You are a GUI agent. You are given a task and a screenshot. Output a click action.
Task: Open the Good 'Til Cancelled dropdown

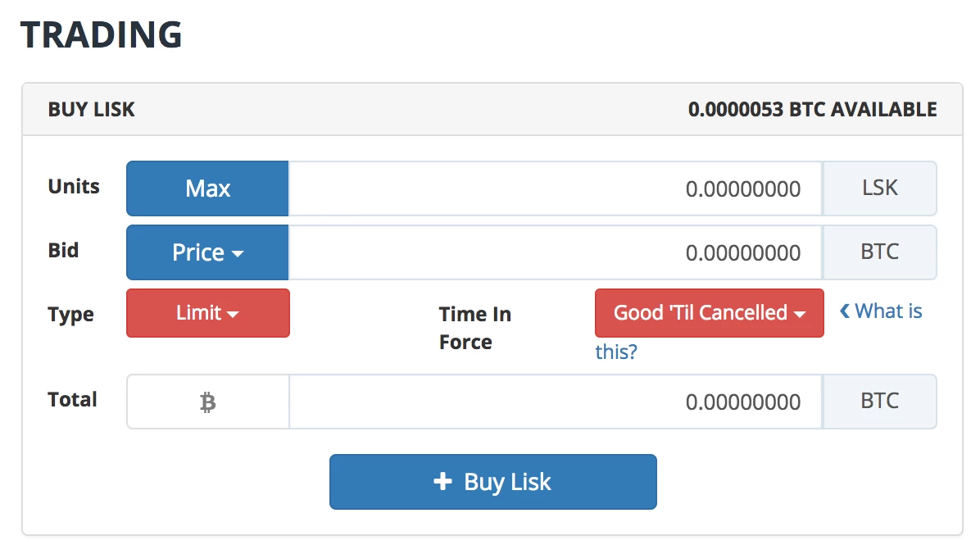click(x=709, y=313)
